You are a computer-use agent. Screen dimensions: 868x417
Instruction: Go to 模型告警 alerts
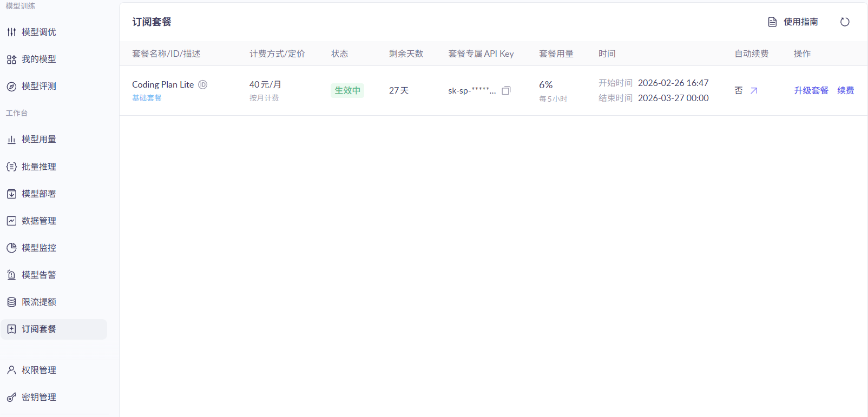[38, 275]
